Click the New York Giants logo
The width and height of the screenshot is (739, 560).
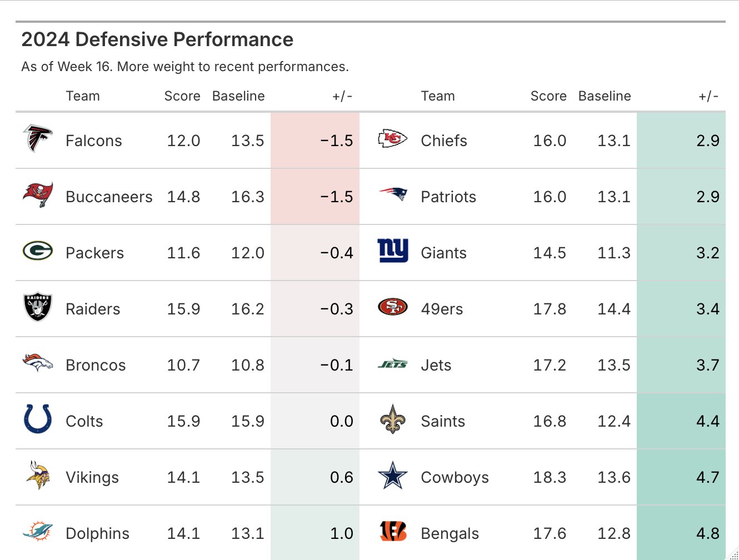[393, 251]
